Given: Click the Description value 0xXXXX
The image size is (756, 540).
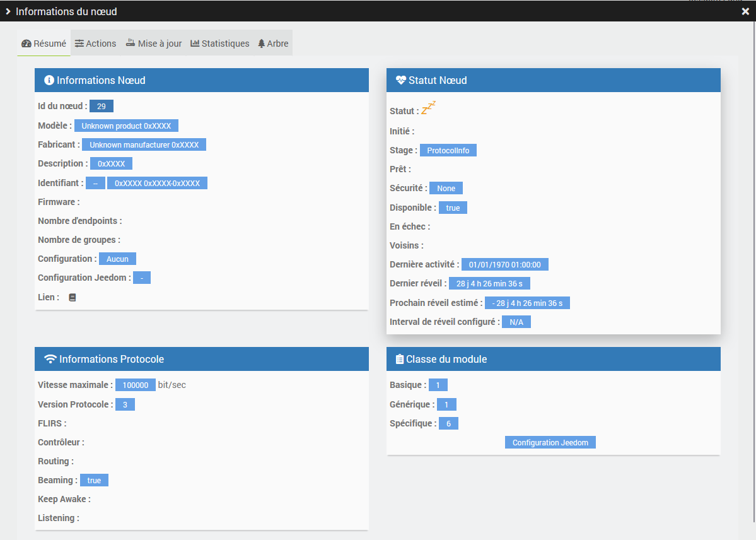Looking at the screenshot, I should coord(112,163).
